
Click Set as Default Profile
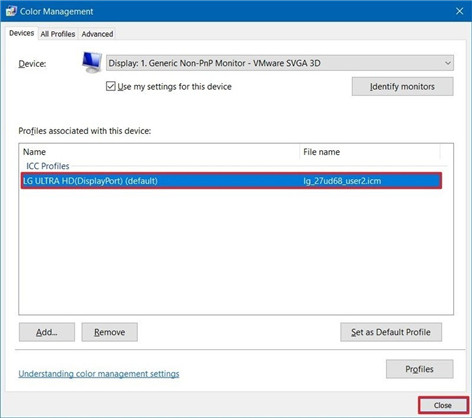coord(391,332)
